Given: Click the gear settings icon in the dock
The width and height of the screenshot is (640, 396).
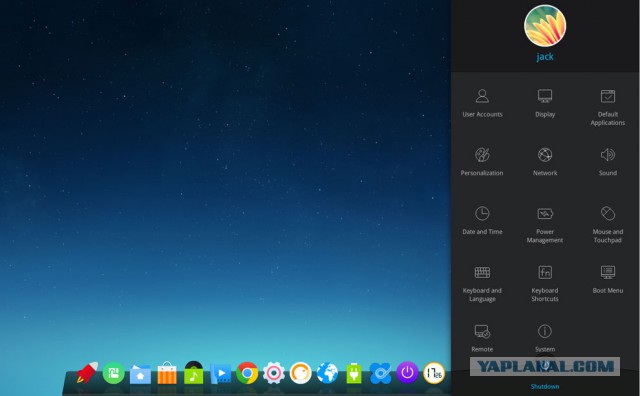Looking at the screenshot, I should click(x=273, y=373).
